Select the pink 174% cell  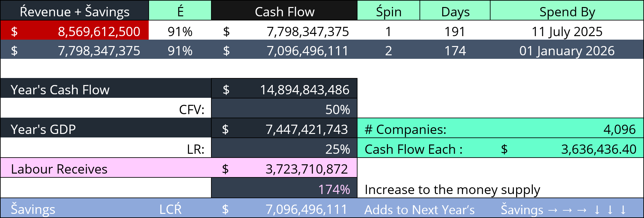click(x=334, y=190)
